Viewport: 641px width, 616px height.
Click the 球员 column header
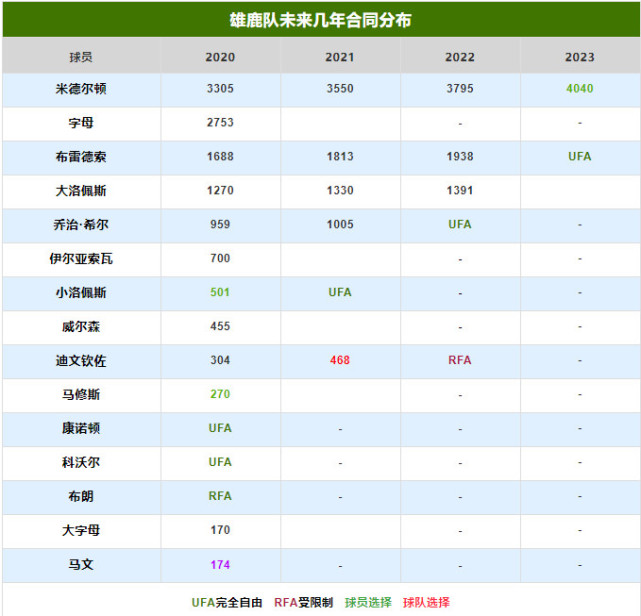tap(81, 57)
